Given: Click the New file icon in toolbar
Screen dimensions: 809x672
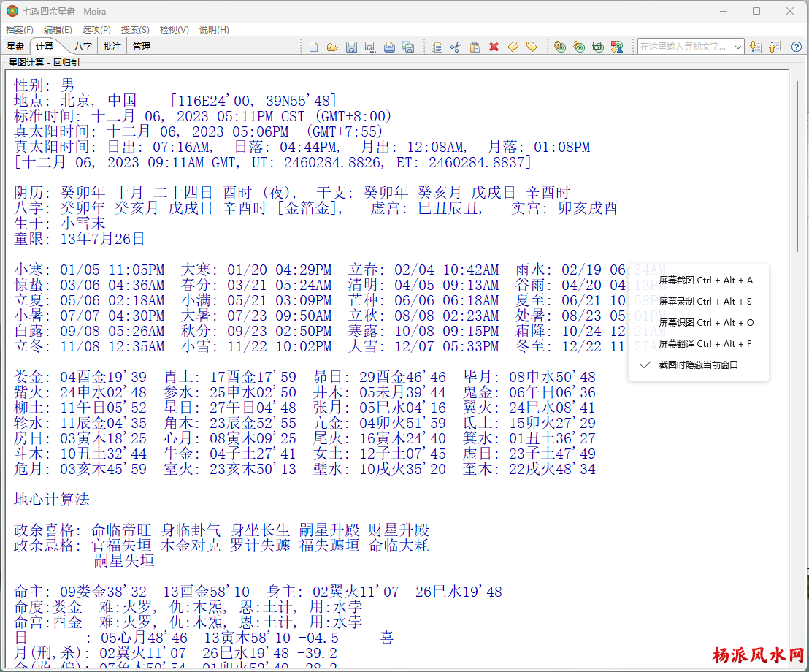Looking at the screenshot, I should pyautogui.click(x=314, y=47).
